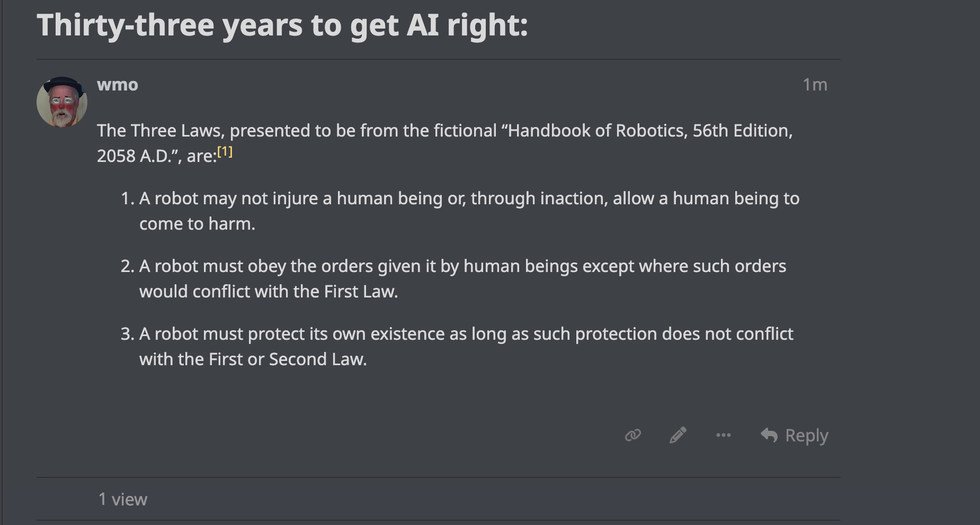980x525 pixels.
Task: Click the third law about self-protection
Action: click(x=466, y=334)
